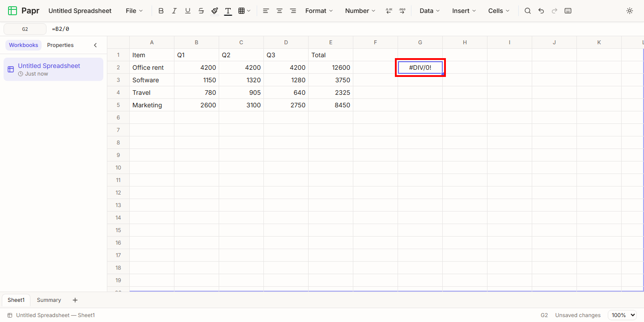The width and height of the screenshot is (644, 322).
Task: Open the text color picker
Action: coord(228,11)
